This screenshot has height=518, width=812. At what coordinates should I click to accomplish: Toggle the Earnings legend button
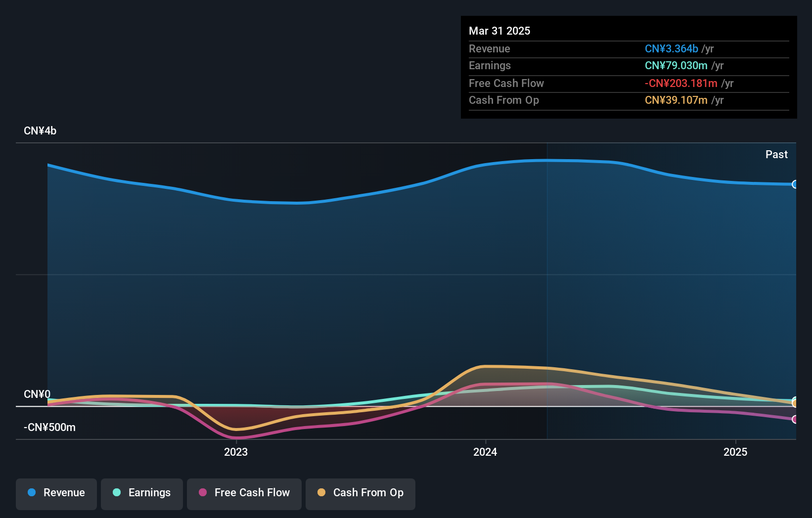(142, 494)
